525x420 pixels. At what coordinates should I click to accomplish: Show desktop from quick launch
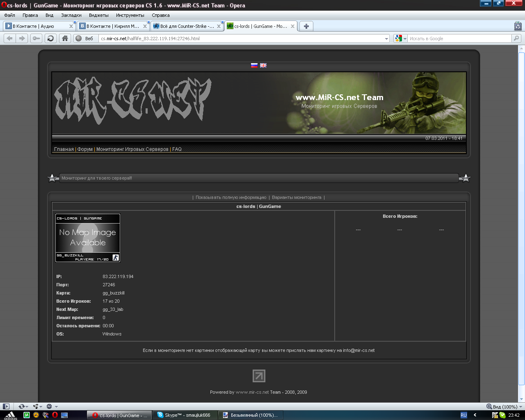64,415
